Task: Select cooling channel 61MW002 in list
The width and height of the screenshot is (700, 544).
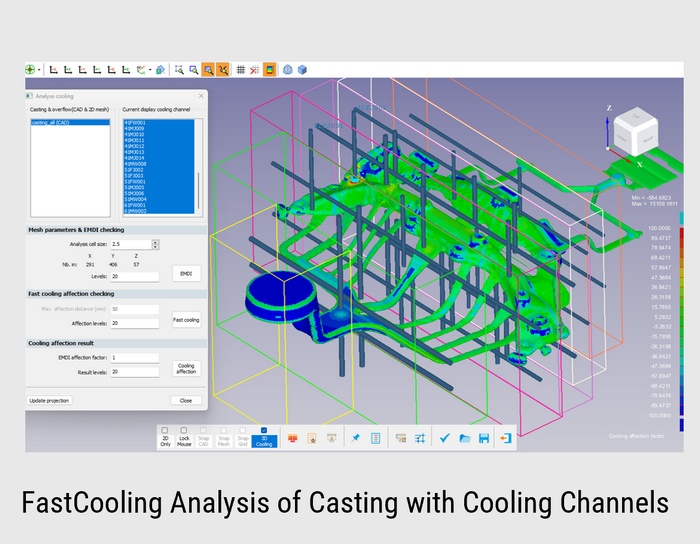Action: coord(158,211)
